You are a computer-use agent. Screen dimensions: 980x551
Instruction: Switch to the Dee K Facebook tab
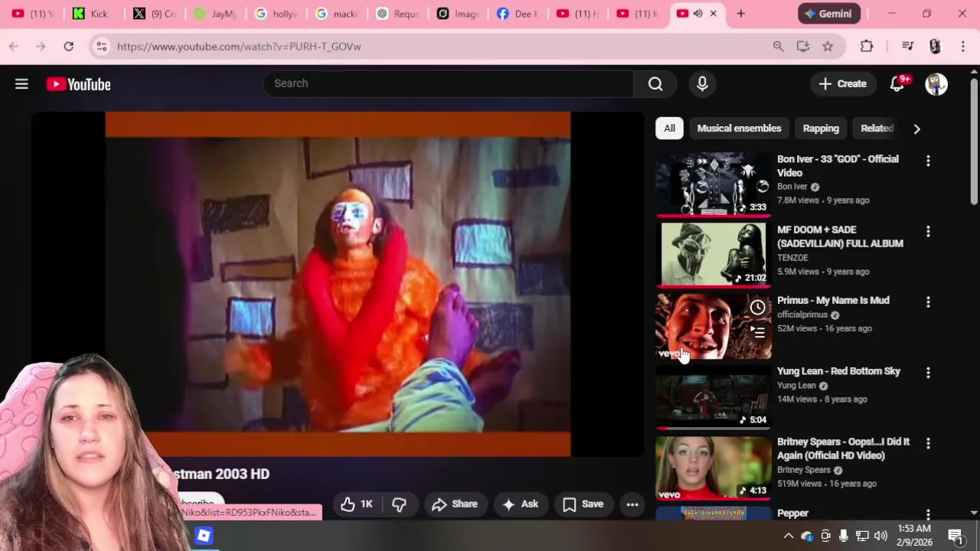click(x=517, y=14)
